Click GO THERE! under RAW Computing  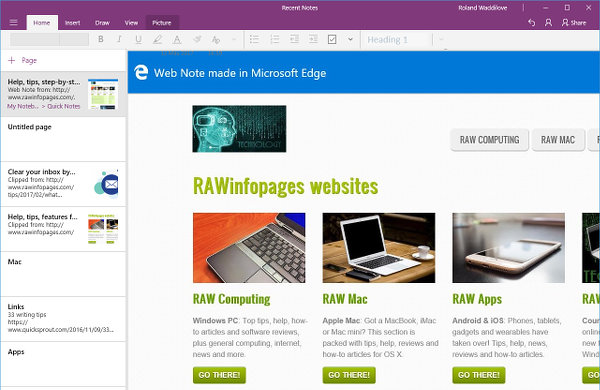219,375
